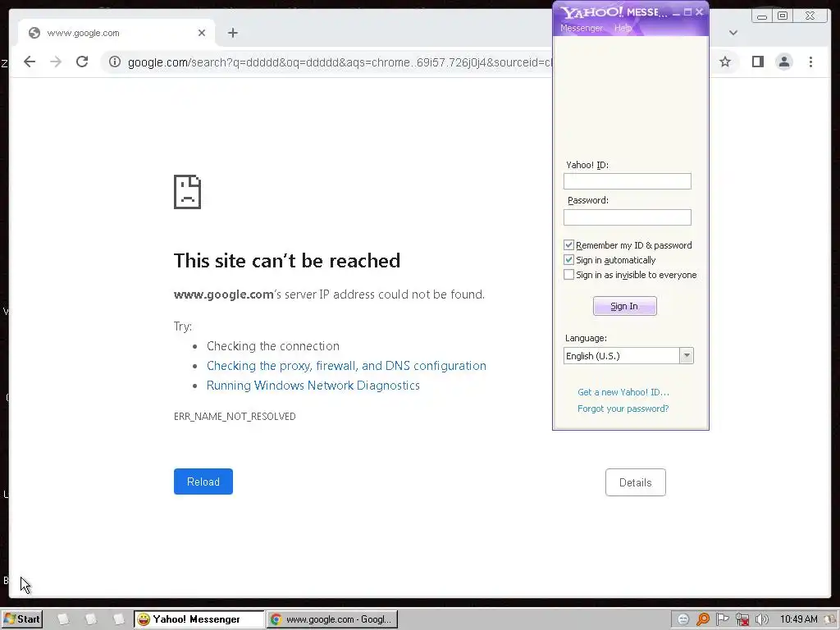This screenshot has height=630, width=840.
Task: Open Forgot your password link
Action: [x=623, y=409]
